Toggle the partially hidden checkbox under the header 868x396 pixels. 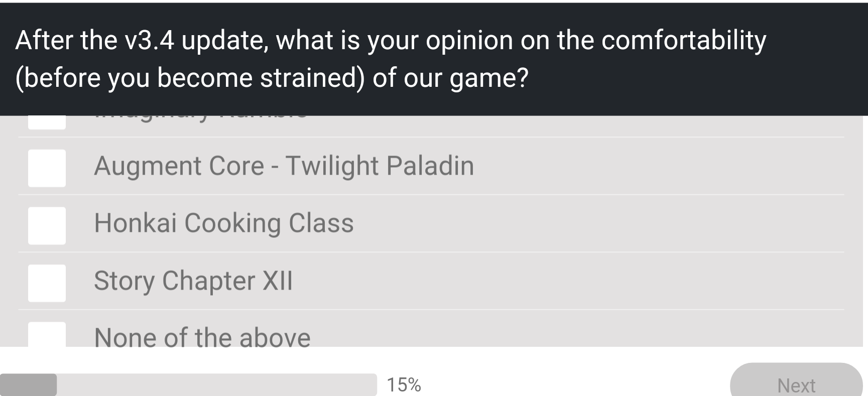[47, 122]
